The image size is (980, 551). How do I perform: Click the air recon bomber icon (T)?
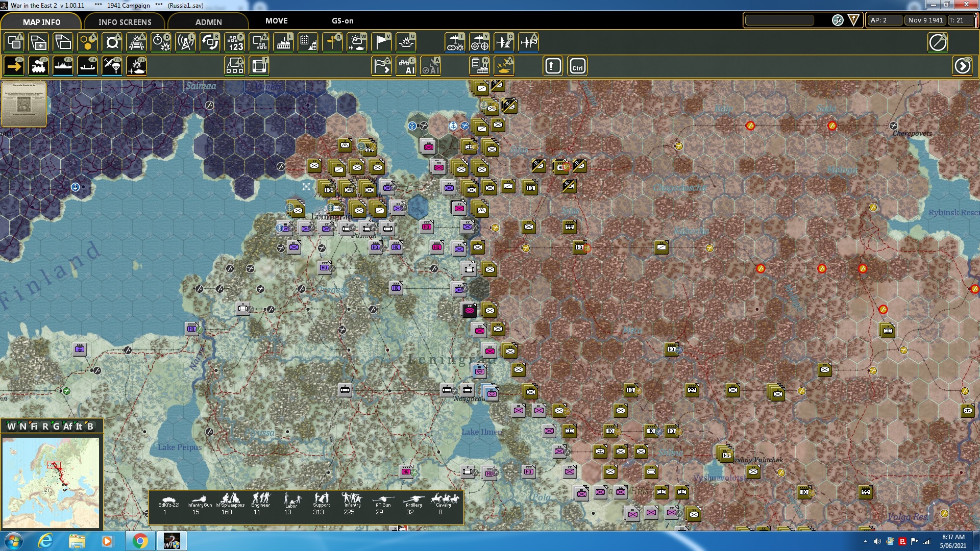click(x=455, y=42)
